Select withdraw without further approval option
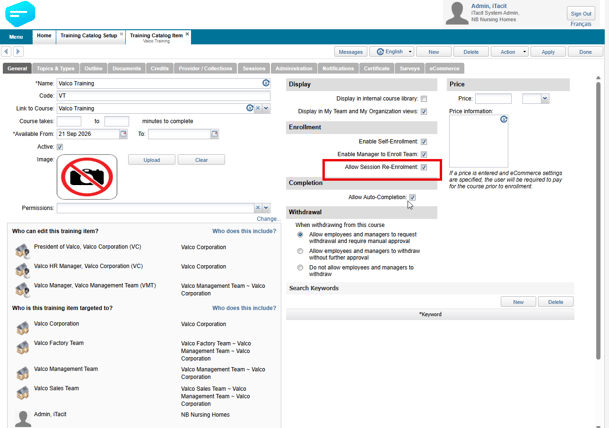Screen dimensions: 609x428 pyautogui.click(x=300, y=251)
